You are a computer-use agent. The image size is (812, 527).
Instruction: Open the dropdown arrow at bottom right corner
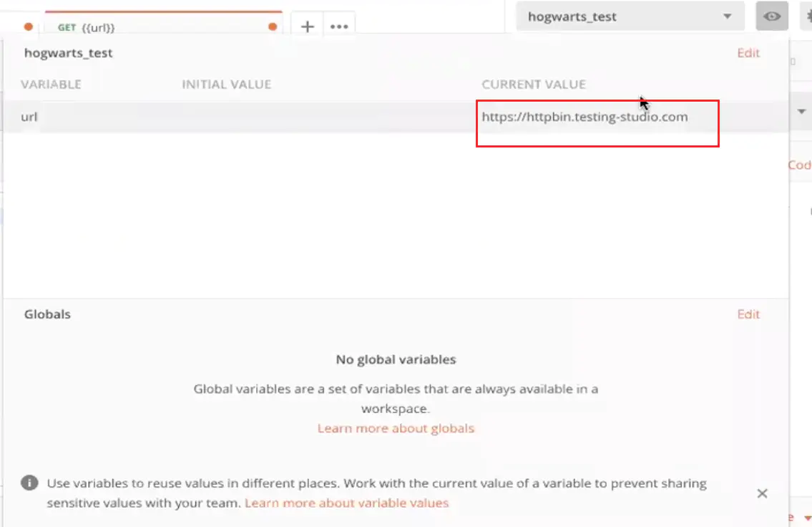coord(808,517)
